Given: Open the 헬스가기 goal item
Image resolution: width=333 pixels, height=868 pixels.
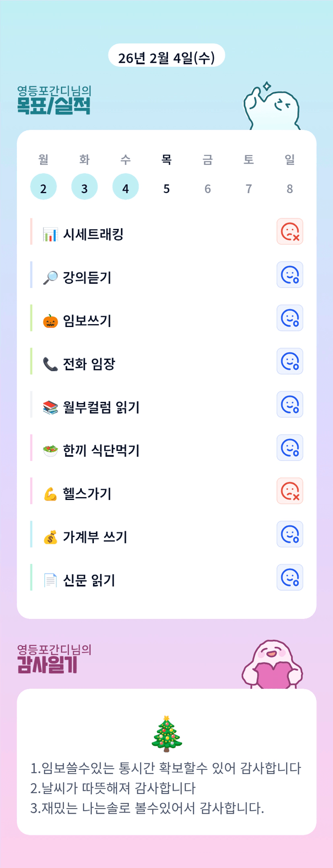Looking at the screenshot, I should click(x=87, y=494).
